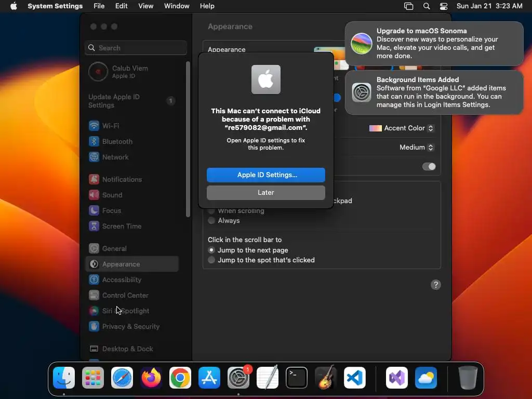The width and height of the screenshot is (532, 399).
Task: Open Background Items Added notification
Action: 434,92
